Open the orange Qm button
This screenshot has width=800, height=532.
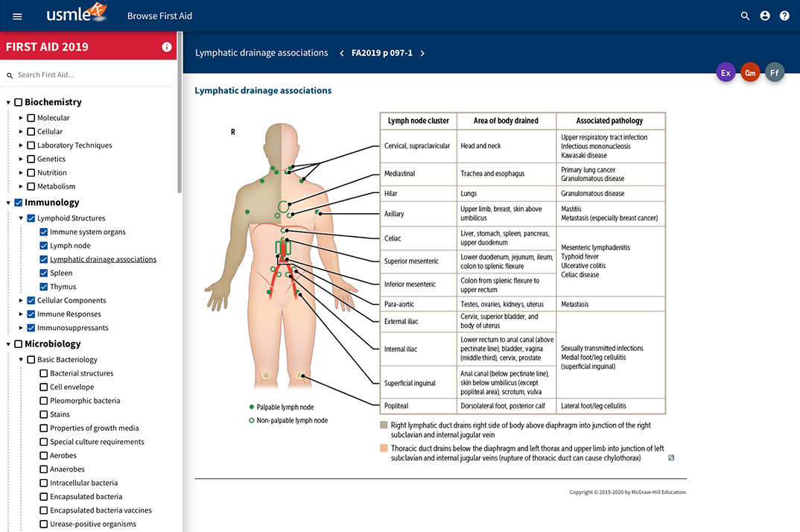[750, 72]
